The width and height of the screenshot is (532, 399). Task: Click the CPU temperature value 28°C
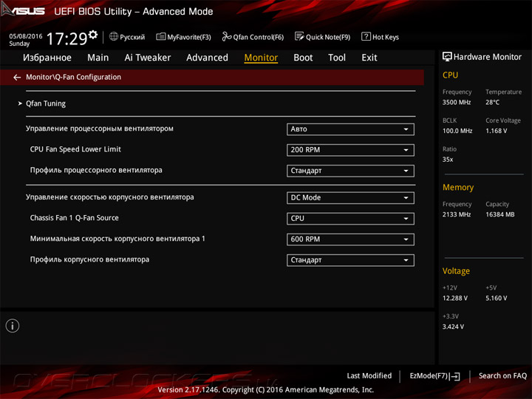point(492,103)
